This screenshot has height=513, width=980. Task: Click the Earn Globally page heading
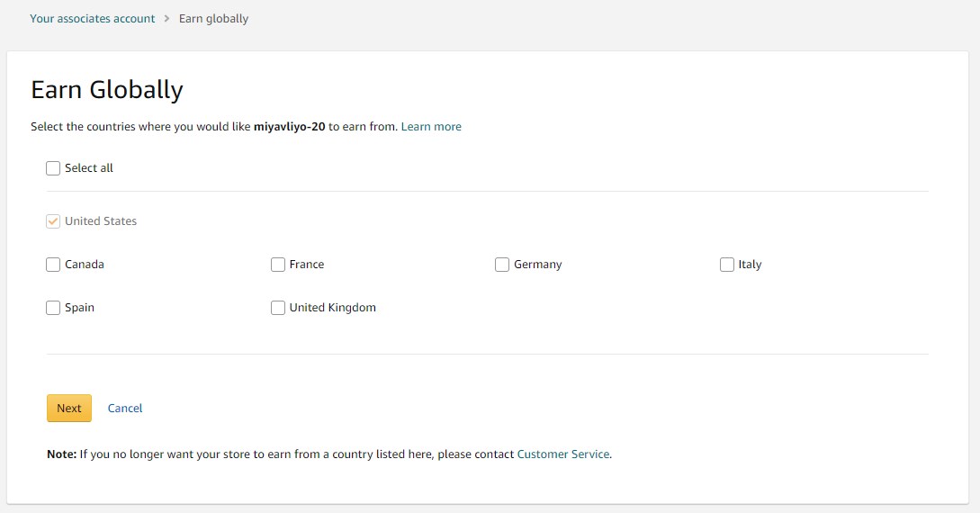coord(107,90)
